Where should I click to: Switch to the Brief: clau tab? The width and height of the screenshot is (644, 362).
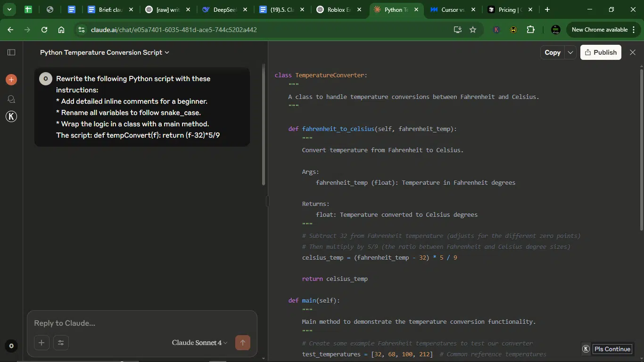[111, 9]
